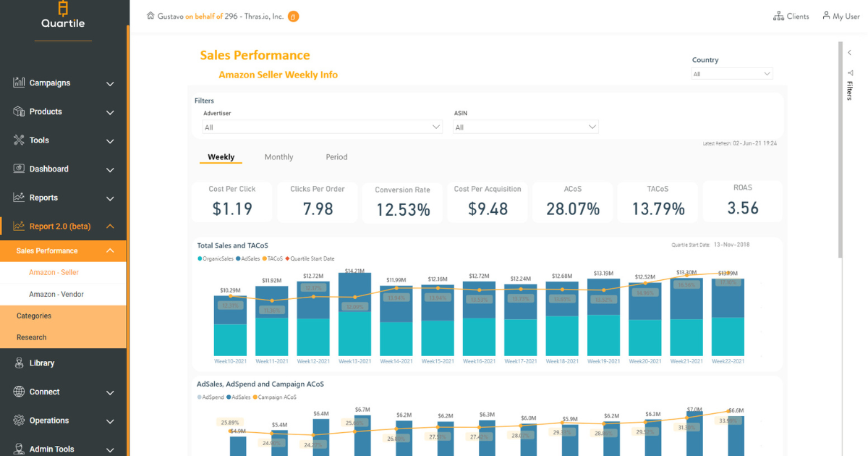Click the Products box icon
Screen dimensions: 868x456
(19, 111)
